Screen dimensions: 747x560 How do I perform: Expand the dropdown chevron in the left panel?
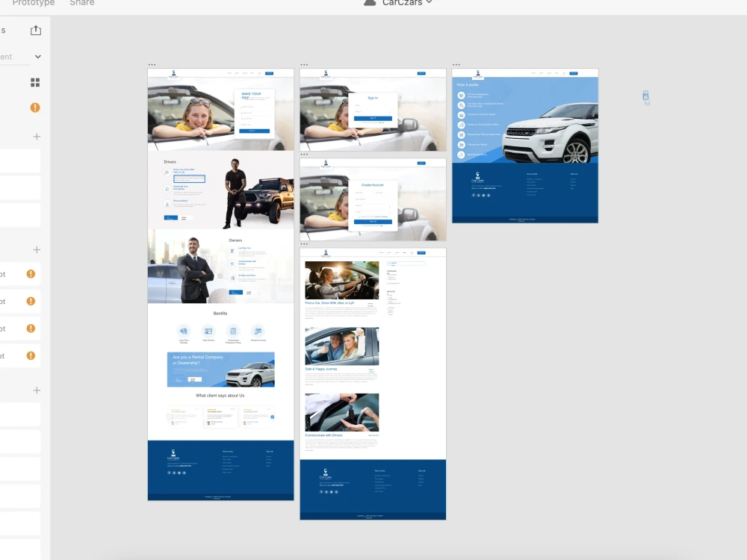37,57
